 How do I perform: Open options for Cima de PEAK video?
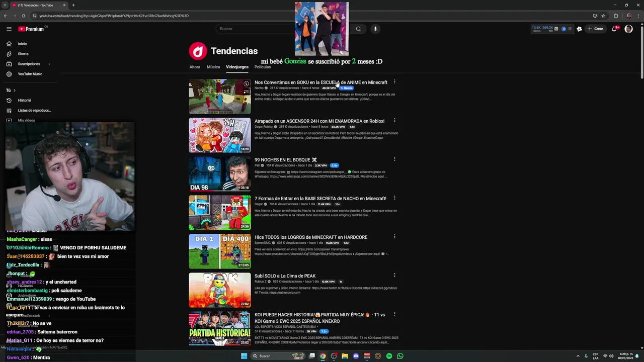tap(394, 275)
